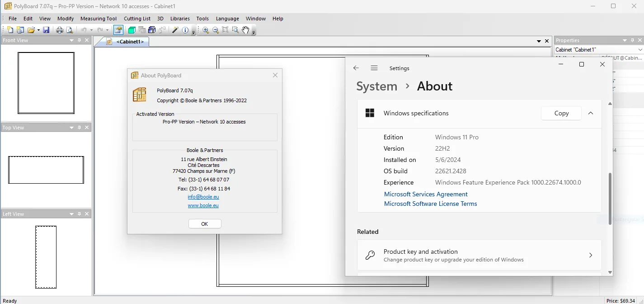
Task: Go back in the Settings window
Action: tap(356, 68)
